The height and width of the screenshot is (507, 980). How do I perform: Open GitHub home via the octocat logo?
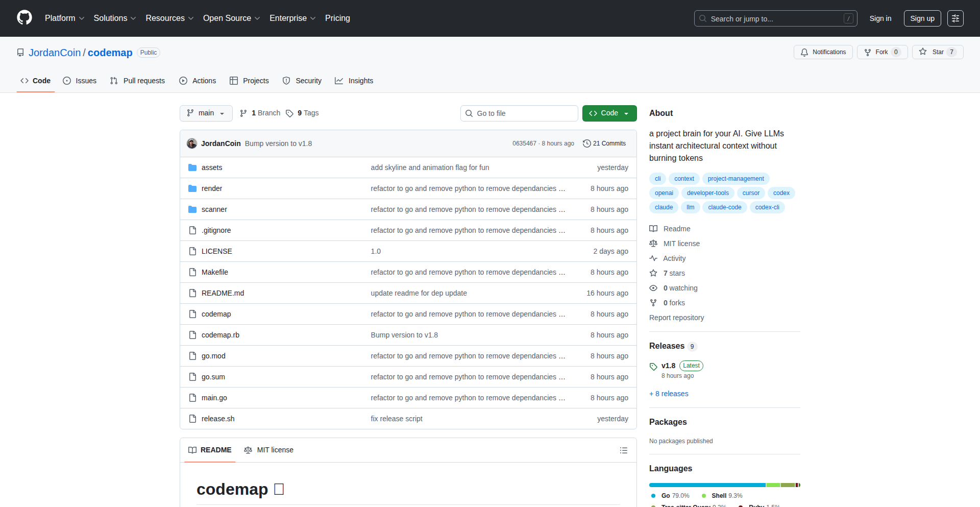click(x=23, y=18)
